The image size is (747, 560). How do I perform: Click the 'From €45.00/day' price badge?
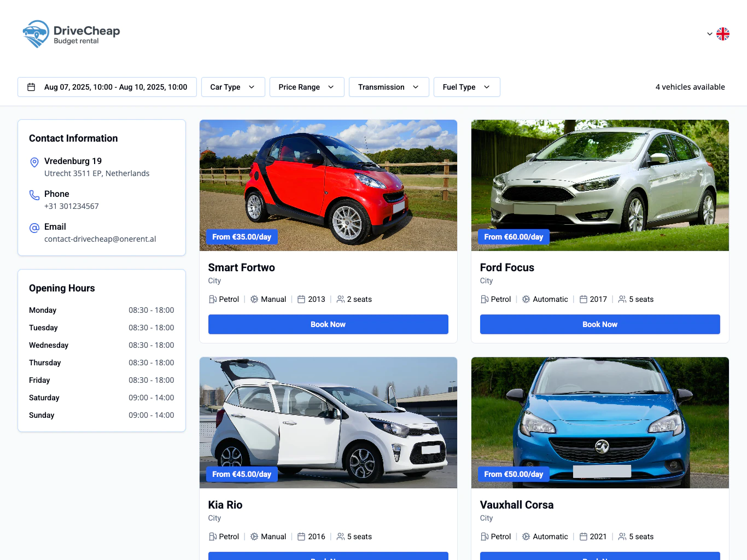pos(242,474)
